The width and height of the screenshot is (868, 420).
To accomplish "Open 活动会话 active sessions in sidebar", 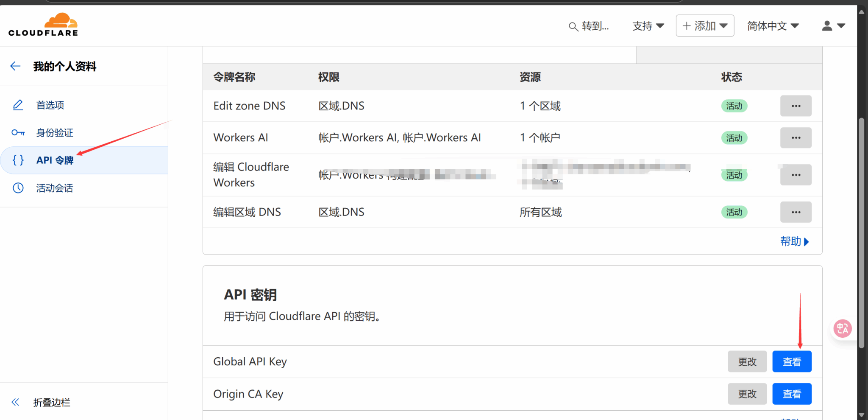I will (55, 188).
